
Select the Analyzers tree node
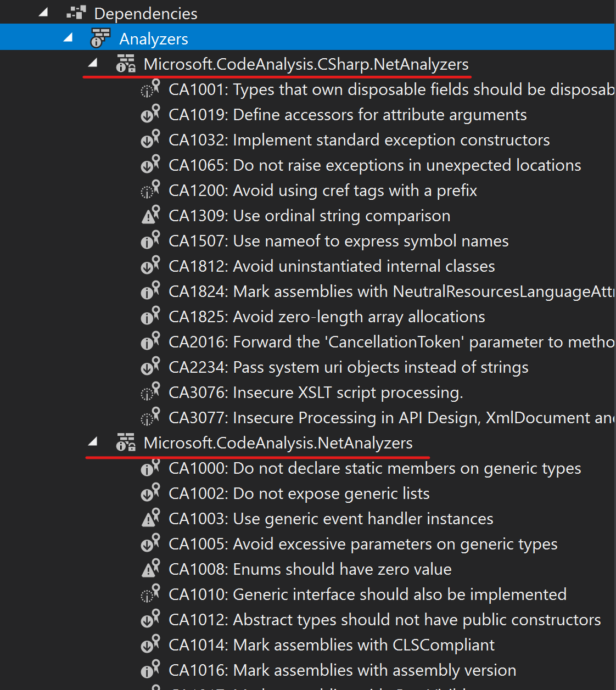click(x=154, y=39)
